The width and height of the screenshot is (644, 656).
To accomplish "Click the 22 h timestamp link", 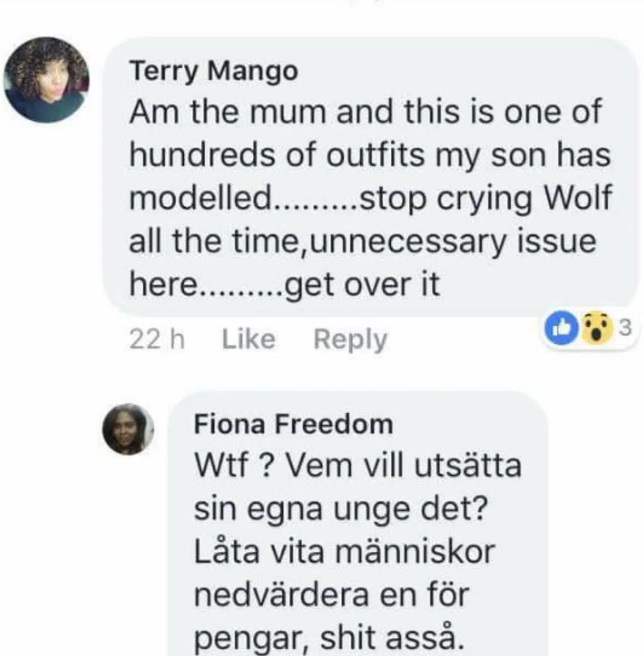I will point(154,339).
